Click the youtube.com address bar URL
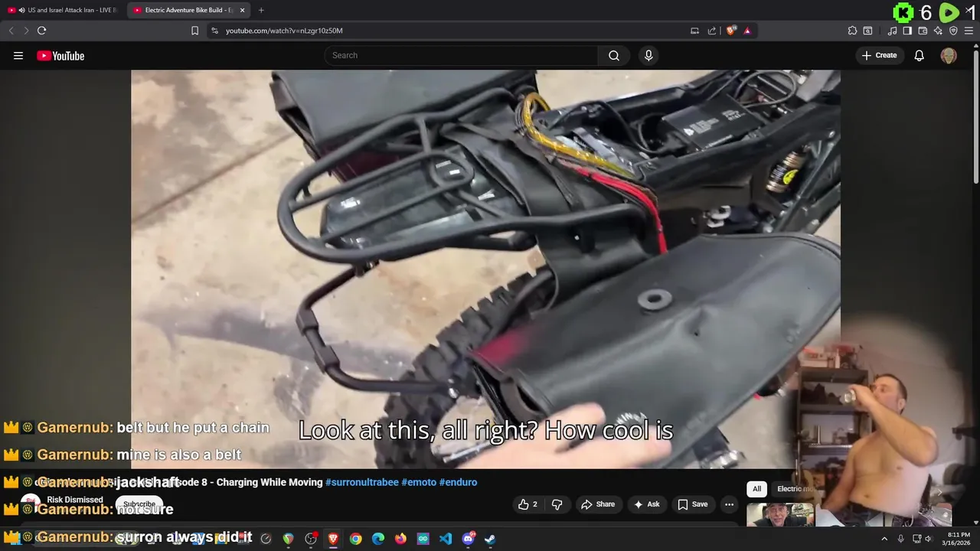 [x=284, y=31]
